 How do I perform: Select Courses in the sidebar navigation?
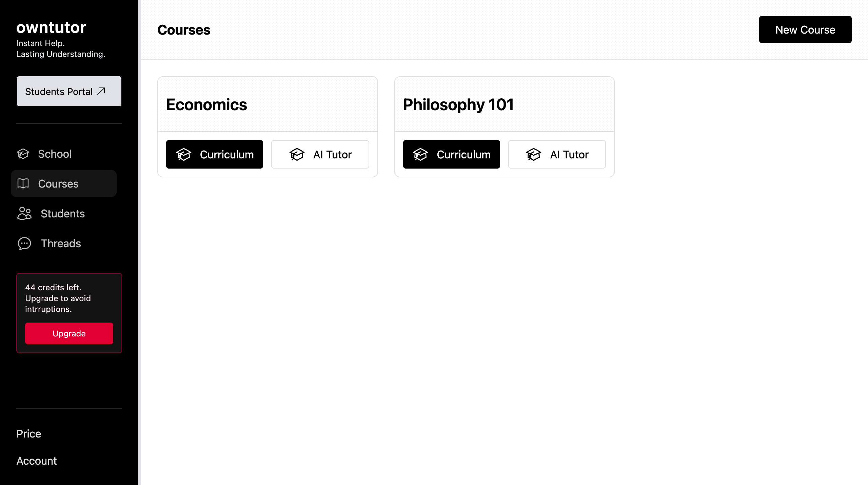click(58, 183)
